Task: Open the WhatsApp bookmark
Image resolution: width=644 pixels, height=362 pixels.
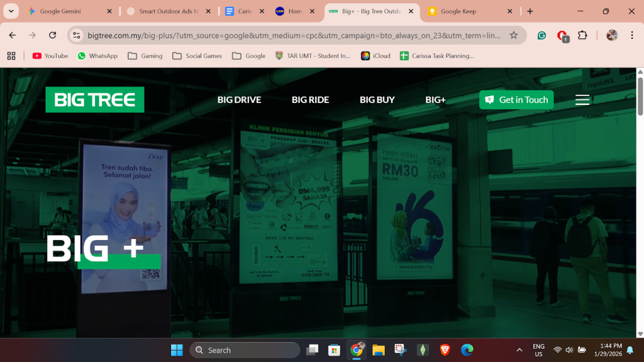Action: (97, 56)
